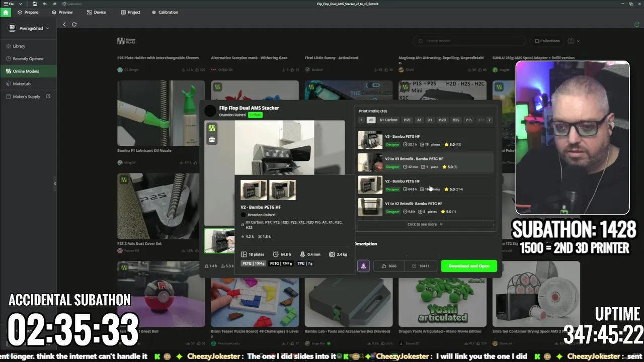Reload the page with the refresh icon
Viewport: 644px width, 362px height.
point(74,24)
